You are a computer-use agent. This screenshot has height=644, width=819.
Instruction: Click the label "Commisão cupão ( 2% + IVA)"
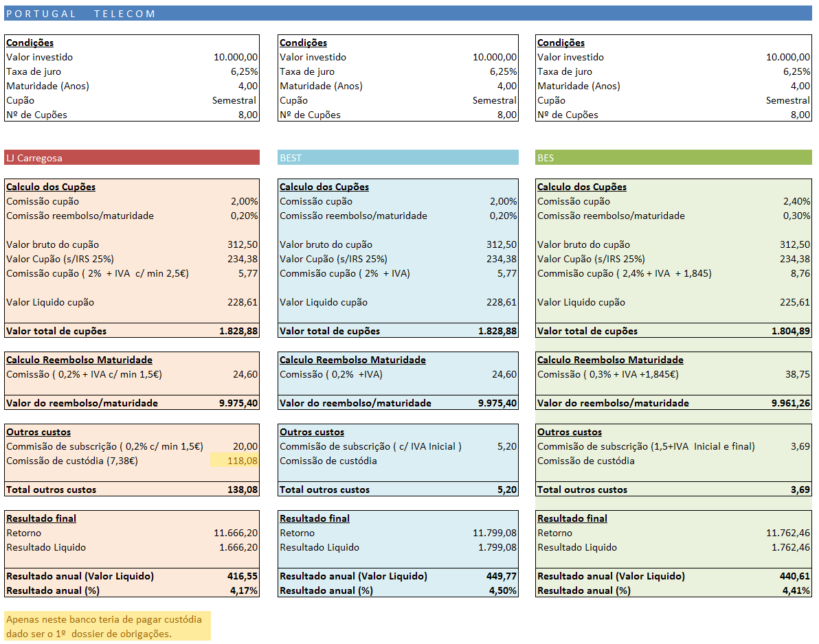[345, 273]
